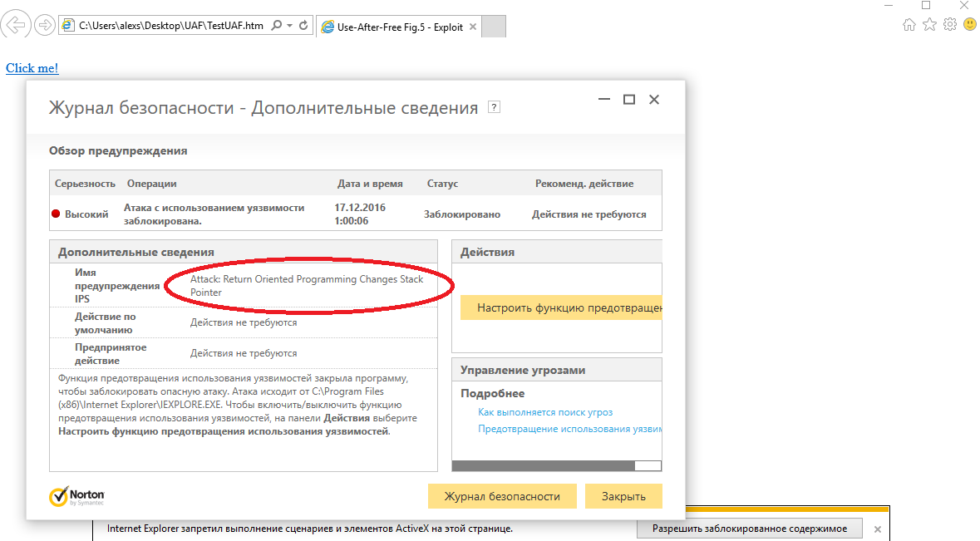This screenshot has width=980, height=541.
Task: Click the Norton by Symantec logo
Action: click(x=76, y=497)
